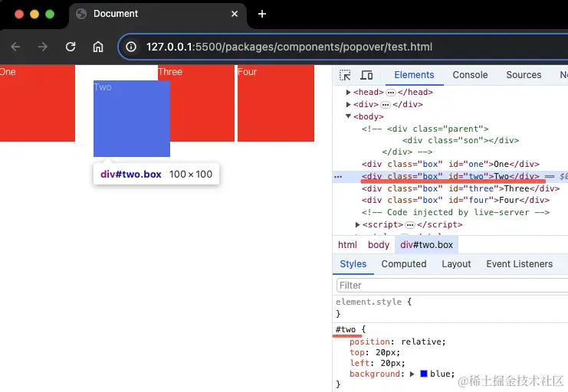The image size is (568, 392).
Task: Click the red One box on page
Action: pyautogui.click(x=38, y=103)
